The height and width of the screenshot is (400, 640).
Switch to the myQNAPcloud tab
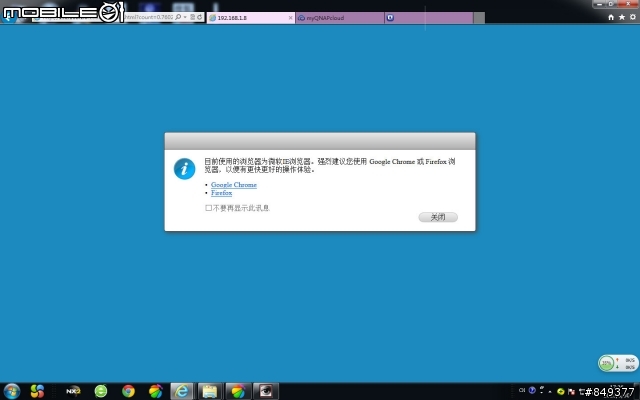(340, 18)
